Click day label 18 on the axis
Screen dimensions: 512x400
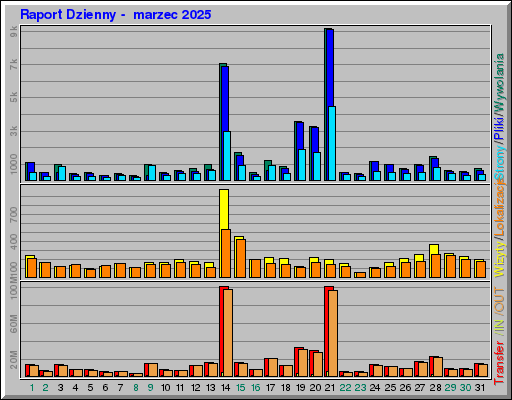[285, 388]
